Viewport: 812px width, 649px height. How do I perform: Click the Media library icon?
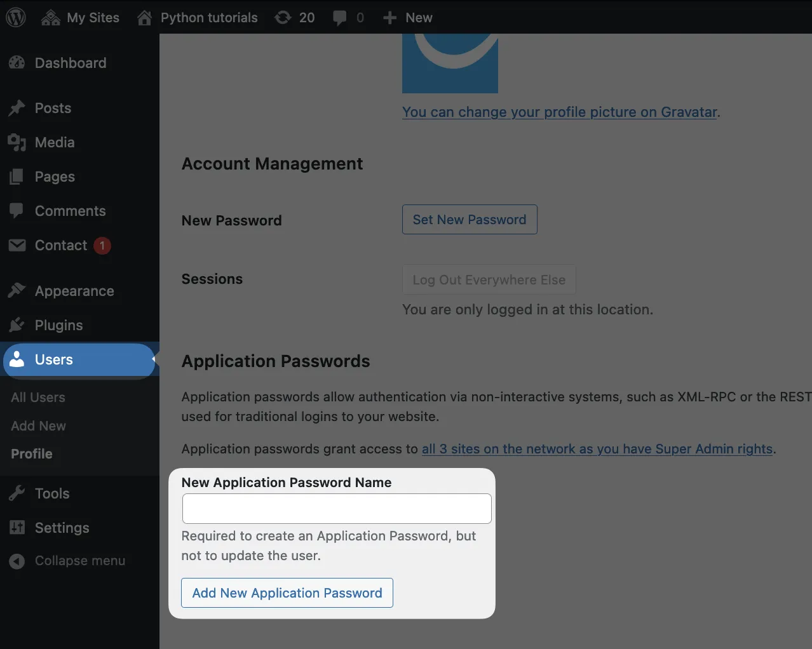point(17,142)
